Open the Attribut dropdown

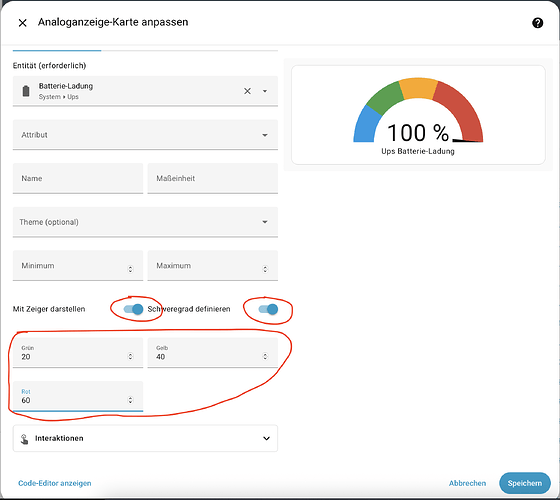tap(145, 135)
